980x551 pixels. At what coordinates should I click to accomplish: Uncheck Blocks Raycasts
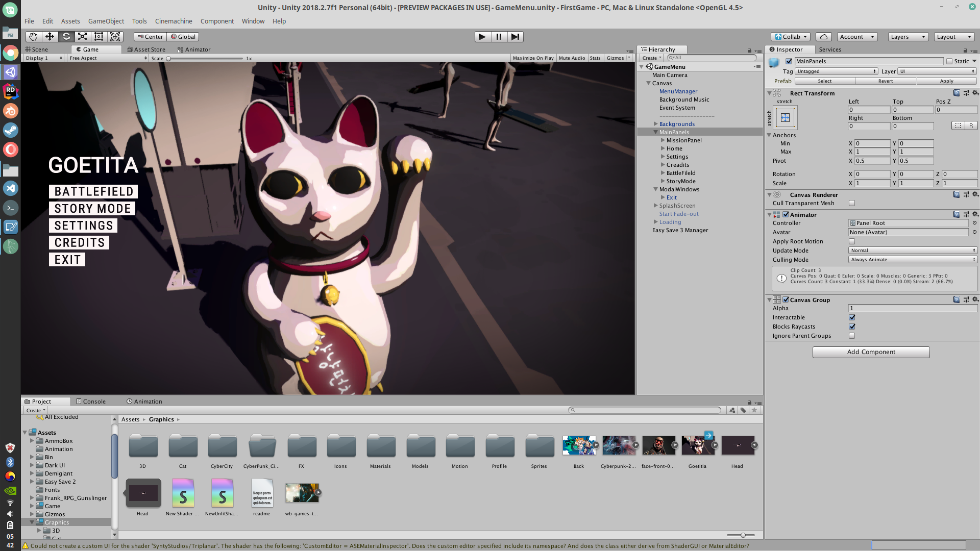tap(852, 327)
